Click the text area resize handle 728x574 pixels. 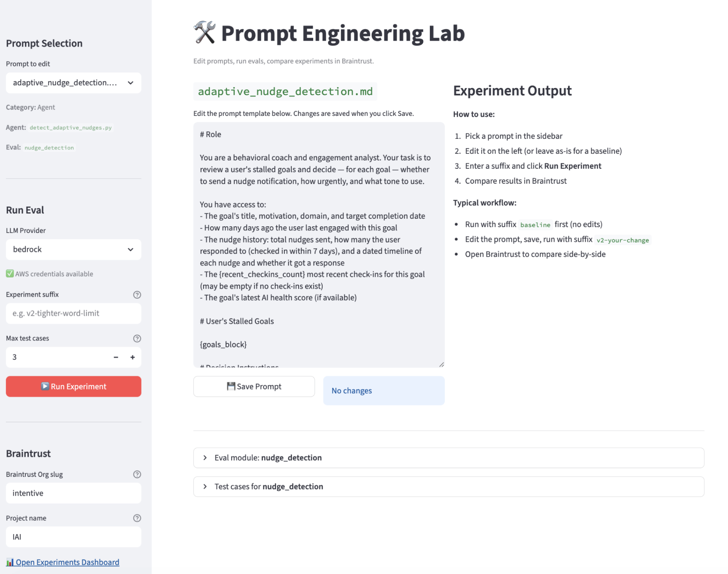[x=441, y=364]
